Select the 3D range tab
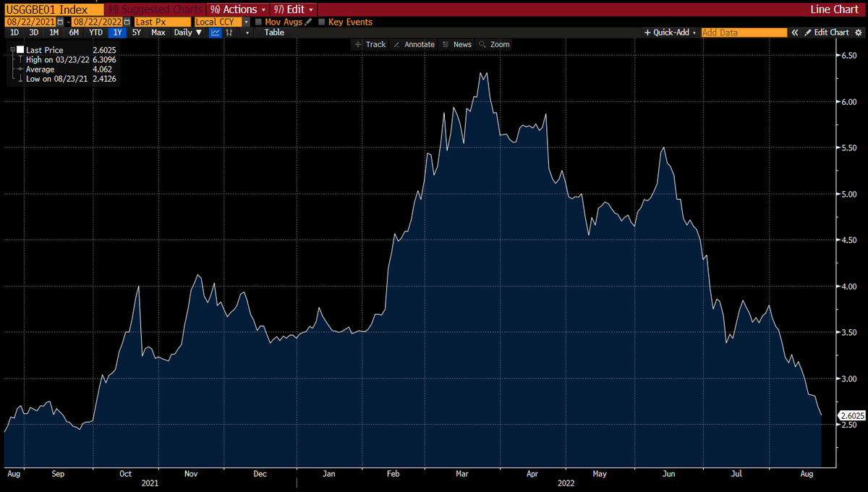 (x=34, y=33)
